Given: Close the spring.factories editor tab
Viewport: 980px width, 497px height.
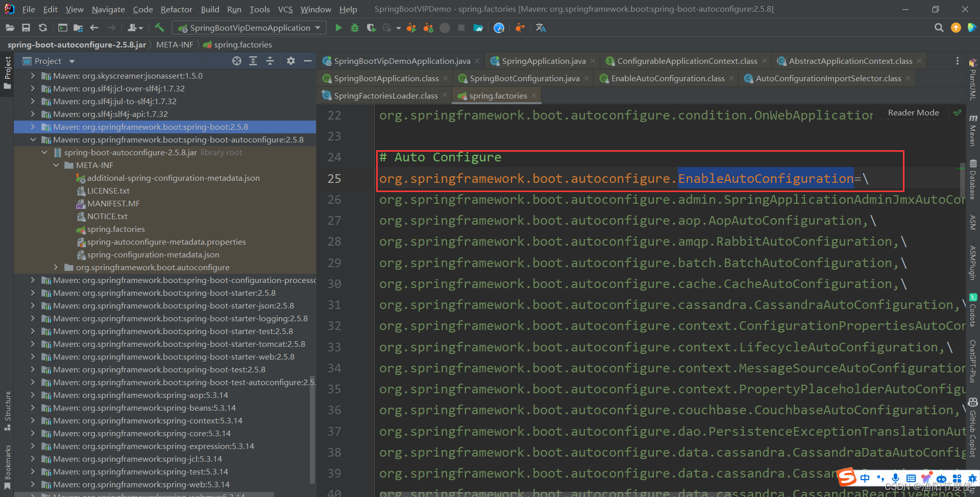Looking at the screenshot, I should coord(534,96).
